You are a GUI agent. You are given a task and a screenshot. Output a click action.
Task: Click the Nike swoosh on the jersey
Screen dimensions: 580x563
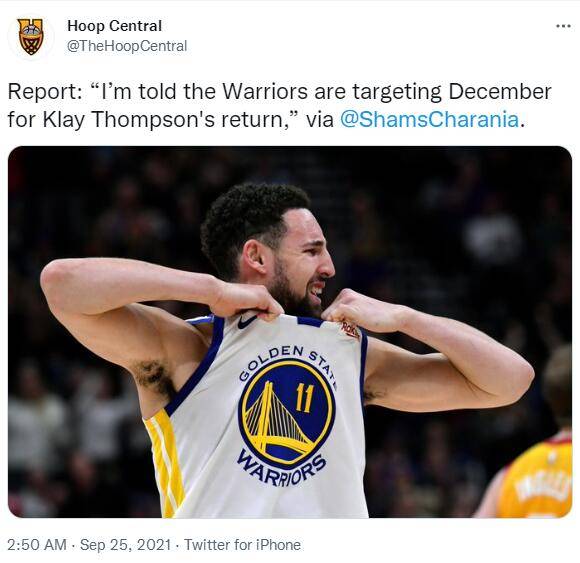(247, 321)
